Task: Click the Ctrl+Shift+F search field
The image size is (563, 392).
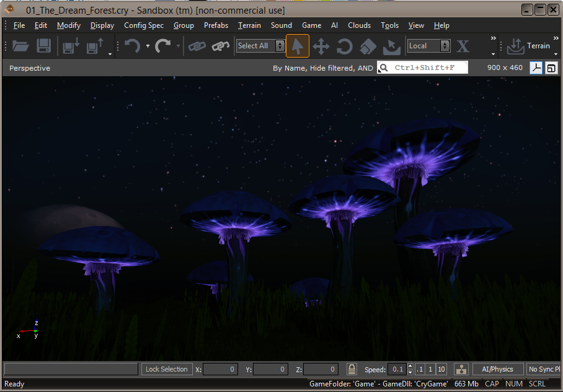Action: [423, 68]
